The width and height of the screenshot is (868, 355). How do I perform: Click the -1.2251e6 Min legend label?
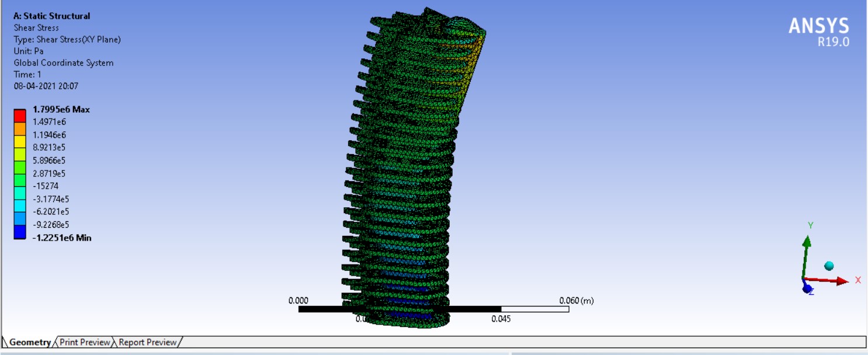pos(62,238)
